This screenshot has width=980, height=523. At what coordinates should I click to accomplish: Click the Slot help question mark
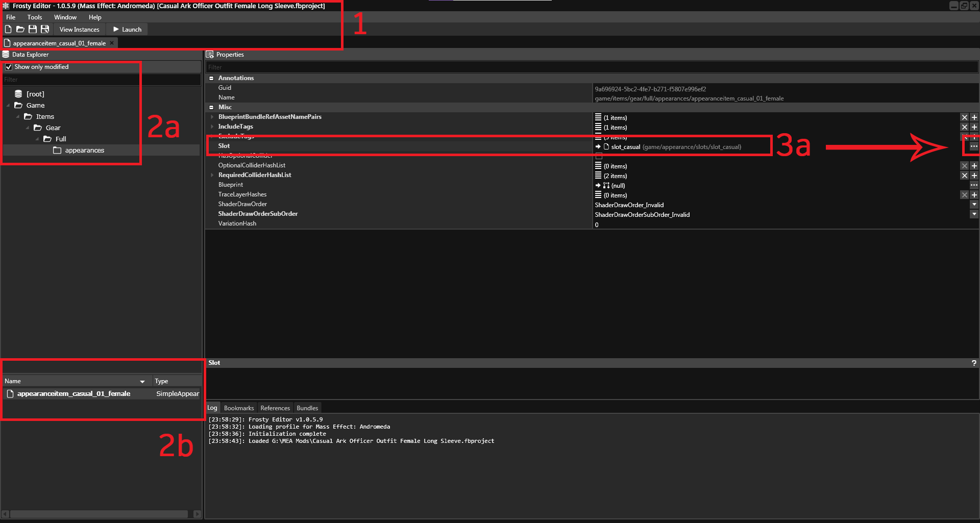click(974, 363)
